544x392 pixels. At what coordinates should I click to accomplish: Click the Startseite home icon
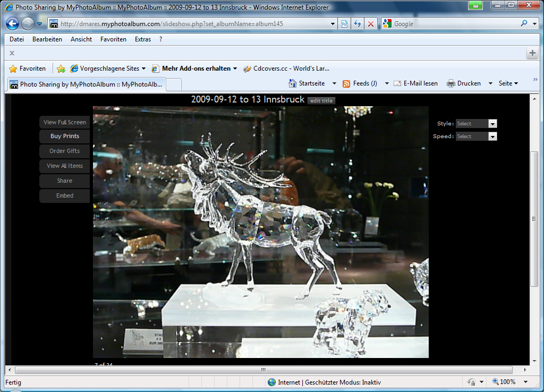(293, 83)
